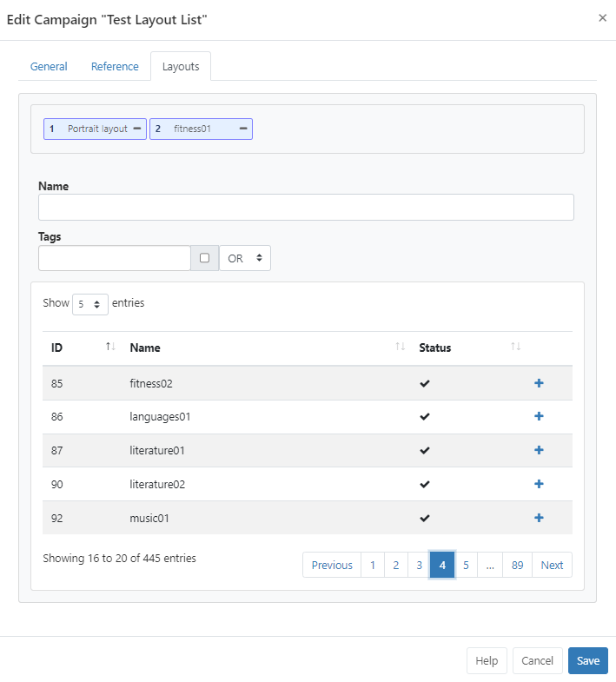Image resolution: width=616 pixels, height=682 pixels.
Task: Focus the Name filter input field
Action: [306, 207]
